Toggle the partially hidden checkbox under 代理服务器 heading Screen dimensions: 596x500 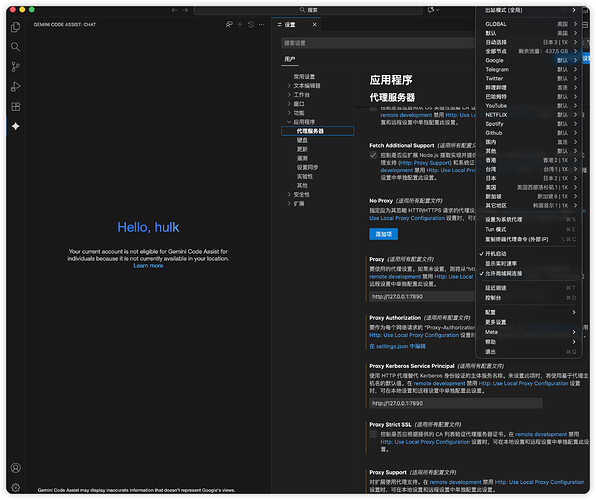click(373, 109)
